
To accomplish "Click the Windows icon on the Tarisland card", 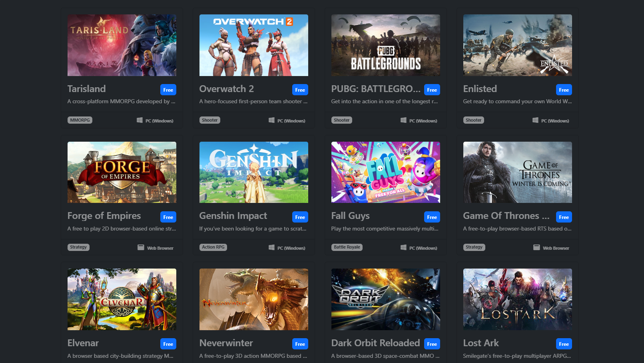I will (140, 120).
